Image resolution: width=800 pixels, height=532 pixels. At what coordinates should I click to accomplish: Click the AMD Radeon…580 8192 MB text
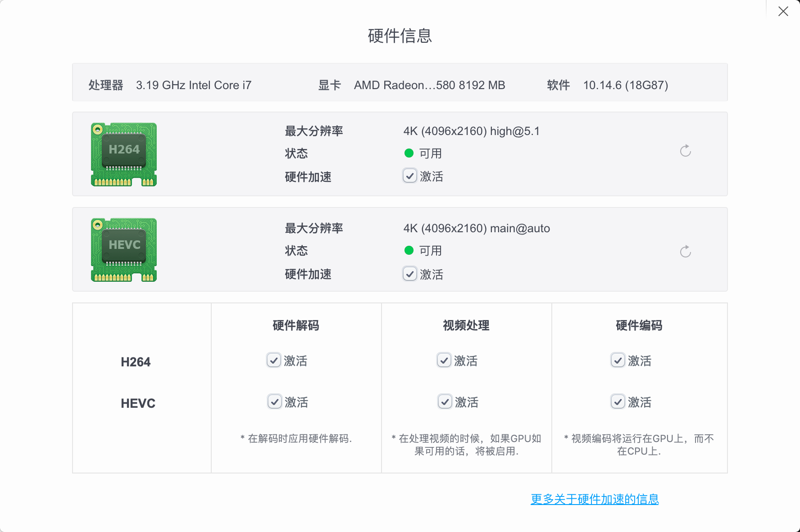point(430,85)
